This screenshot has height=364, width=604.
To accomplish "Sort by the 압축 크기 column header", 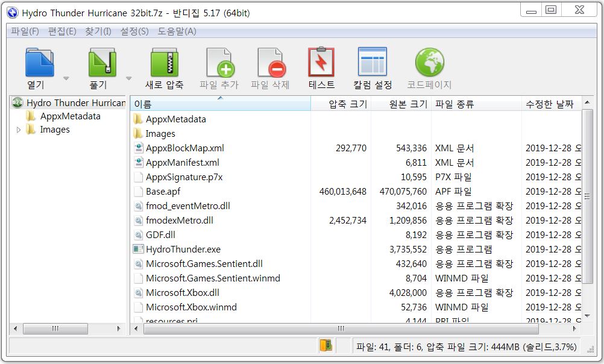I will (x=341, y=104).
